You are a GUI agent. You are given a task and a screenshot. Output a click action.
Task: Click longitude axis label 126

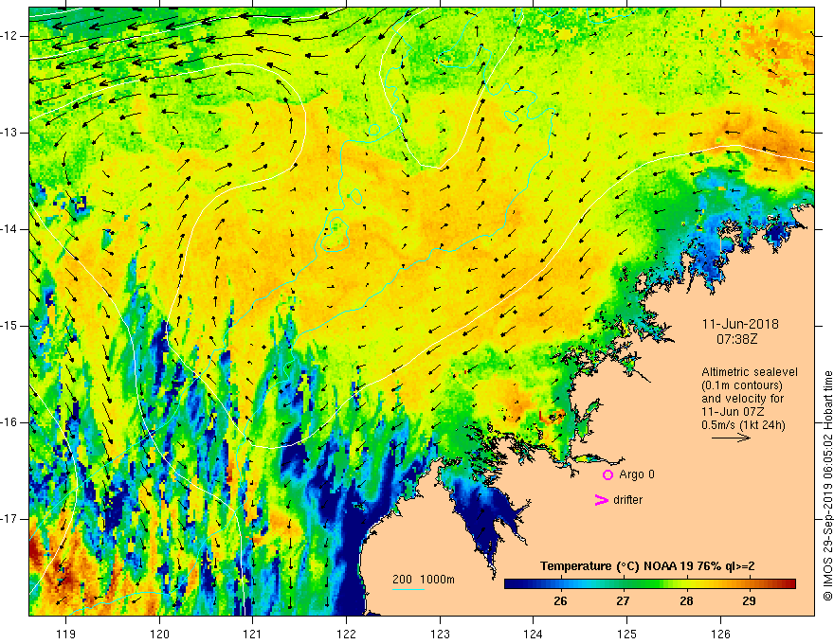click(720, 634)
